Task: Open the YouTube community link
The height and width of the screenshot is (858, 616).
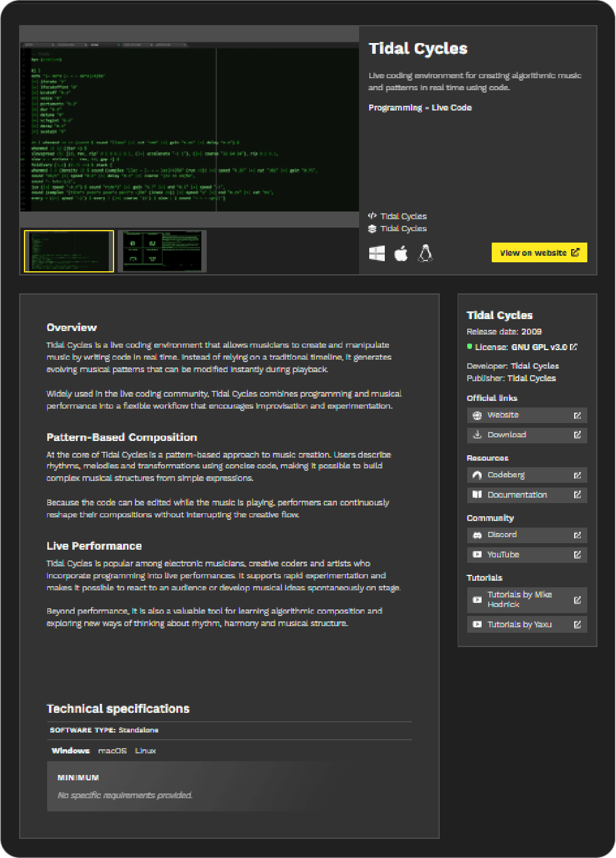Action: [527, 554]
